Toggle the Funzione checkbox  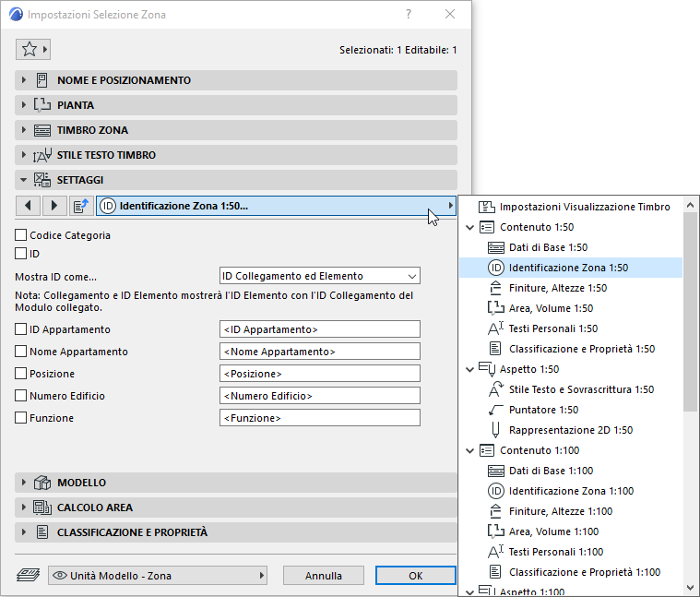(20, 418)
